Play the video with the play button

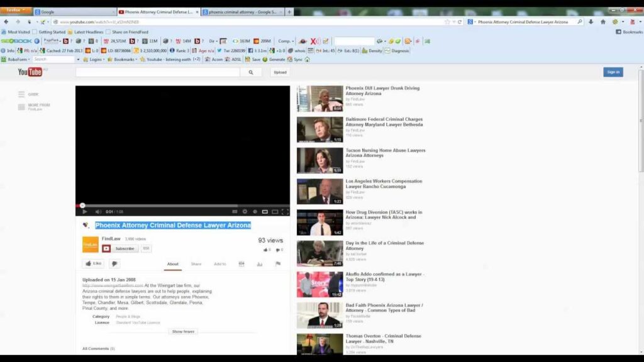point(85,212)
